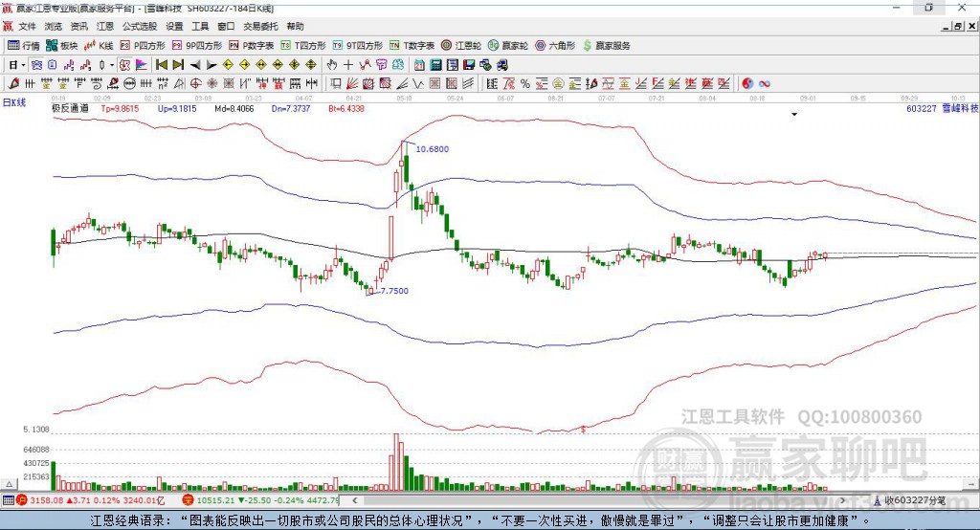980x530 pixels.
Task: Expand the candlestick style dropdown arrow
Action: (x=112, y=65)
